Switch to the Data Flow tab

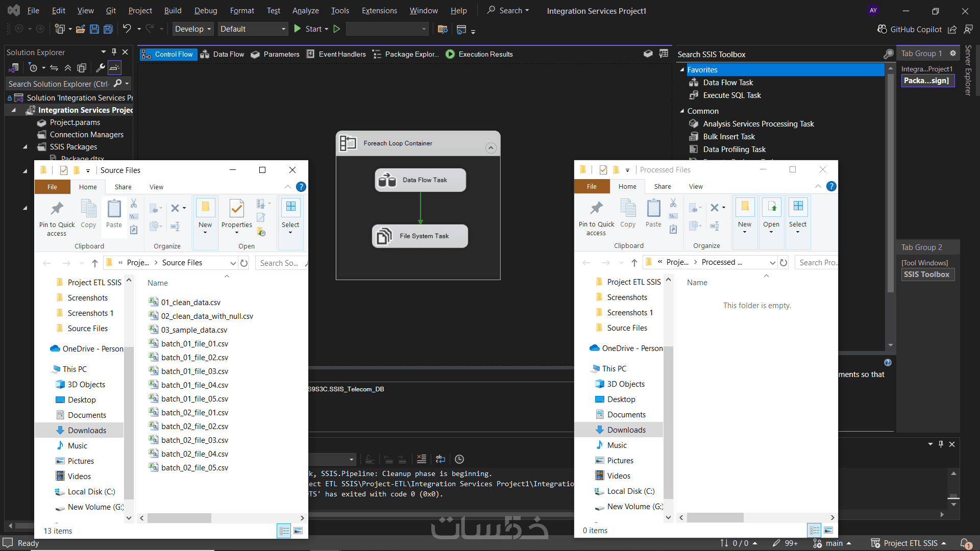point(223,54)
